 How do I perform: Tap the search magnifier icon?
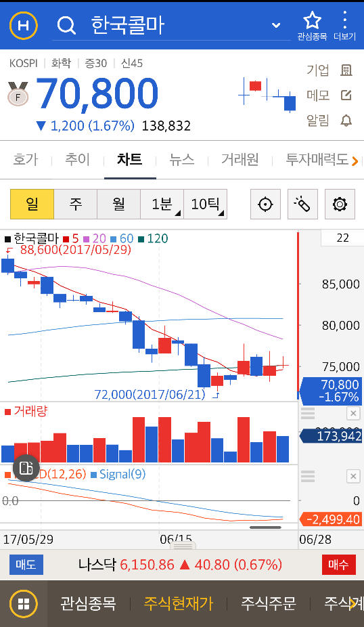click(x=66, y=25)
